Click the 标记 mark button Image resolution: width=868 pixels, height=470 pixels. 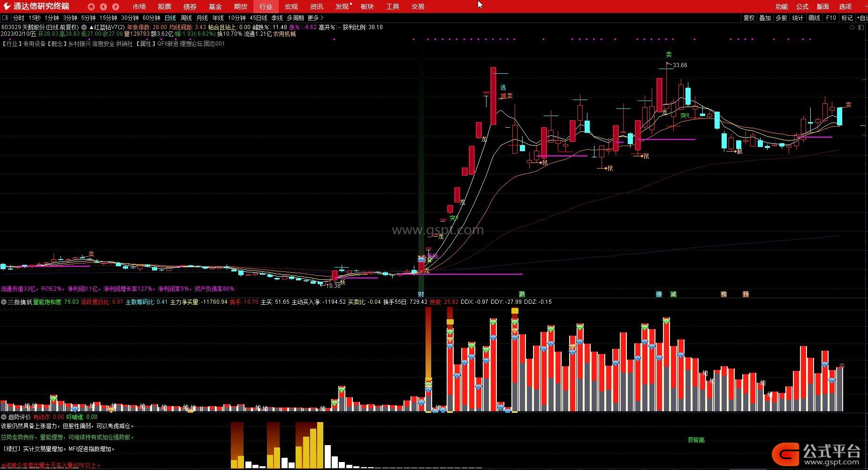(x=847, y=18)
